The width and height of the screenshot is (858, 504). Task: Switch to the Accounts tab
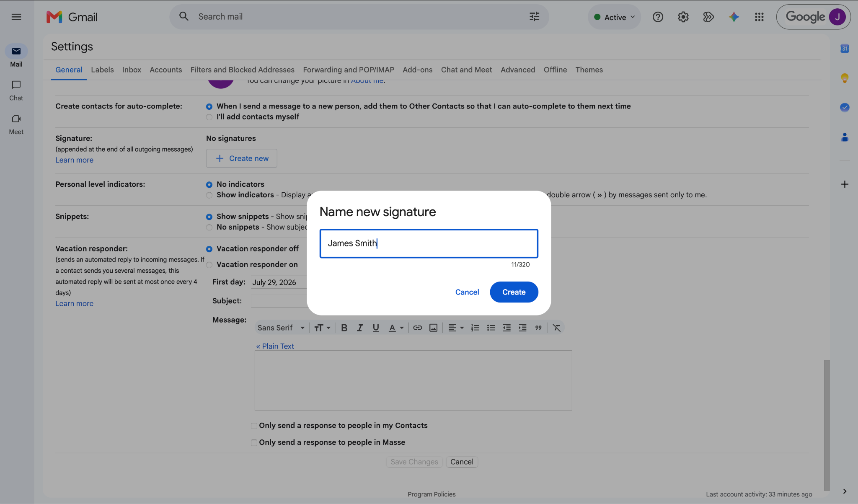tap(166, 70)
